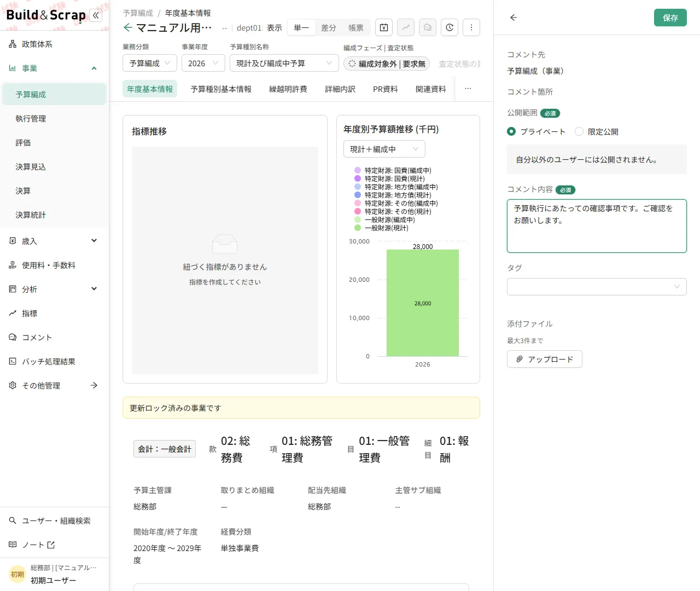
Task: Expand the その他管理 arrow
Action: click(94, 386)
